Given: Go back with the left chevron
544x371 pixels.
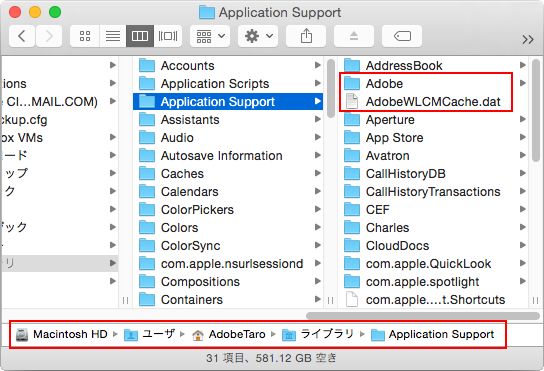Looking at the screenshot, I should pyautogui.click(x=22, y=36).
